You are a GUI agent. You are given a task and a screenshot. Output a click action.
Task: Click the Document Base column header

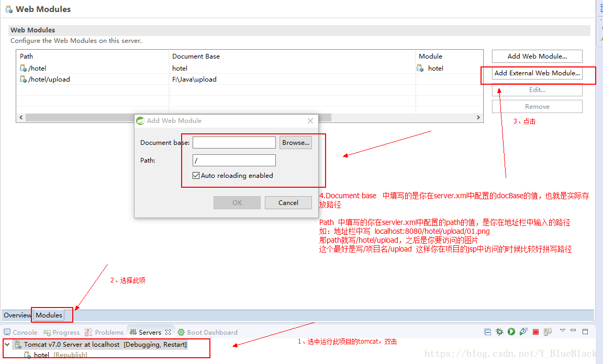pos(292,56)
